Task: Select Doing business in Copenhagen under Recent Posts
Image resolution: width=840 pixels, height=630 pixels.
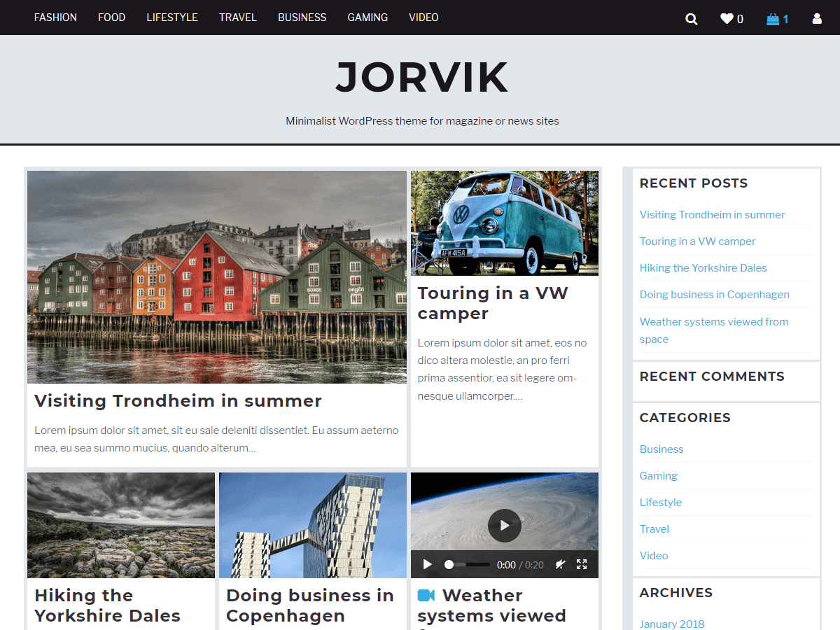Action: [715, 294]
